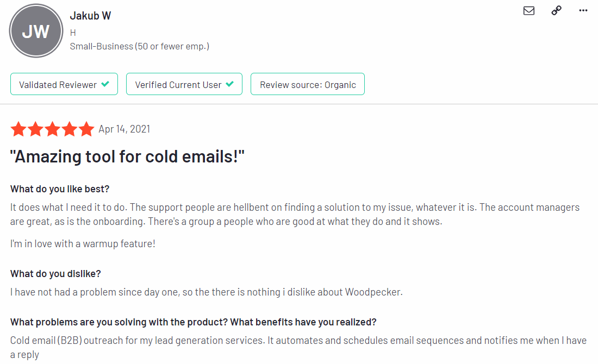This screenshot has width=598, height=364.
Task: Click the Review source: Organic badge
Action: [307, 84]
